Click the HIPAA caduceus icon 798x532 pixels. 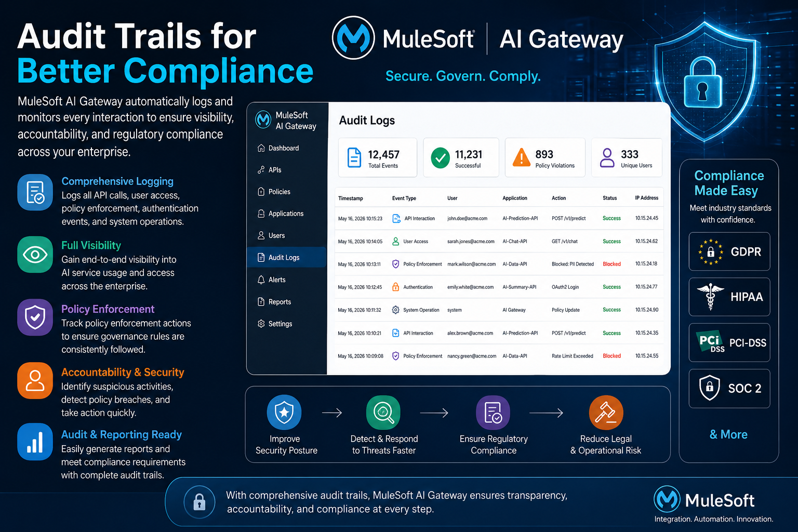710,297
